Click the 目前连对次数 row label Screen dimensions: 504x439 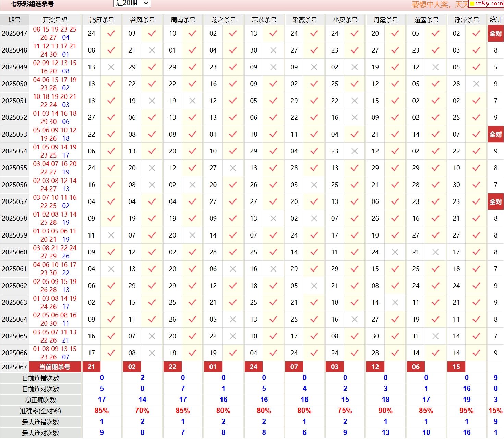click(40, 389)
